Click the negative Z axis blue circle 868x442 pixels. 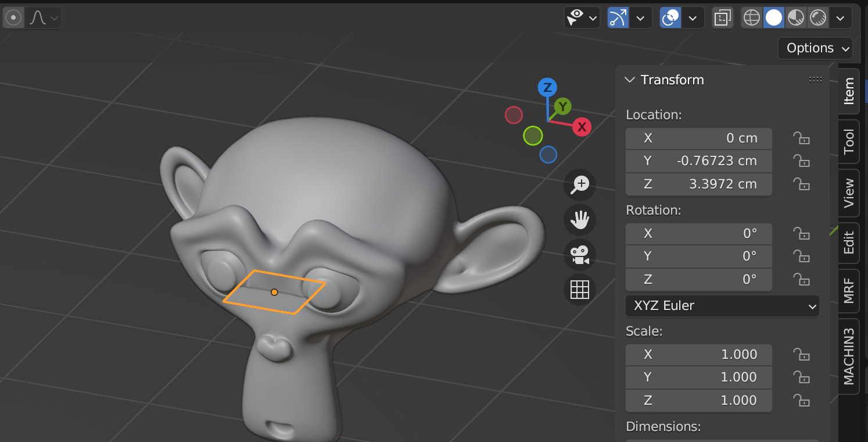[548, 155]
